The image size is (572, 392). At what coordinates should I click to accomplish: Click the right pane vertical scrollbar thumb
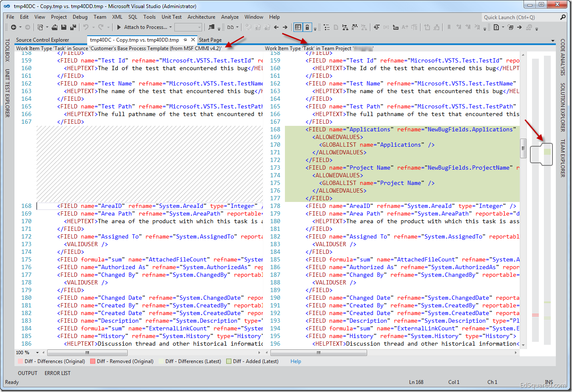pyautogui.click(x=523, y=149)
